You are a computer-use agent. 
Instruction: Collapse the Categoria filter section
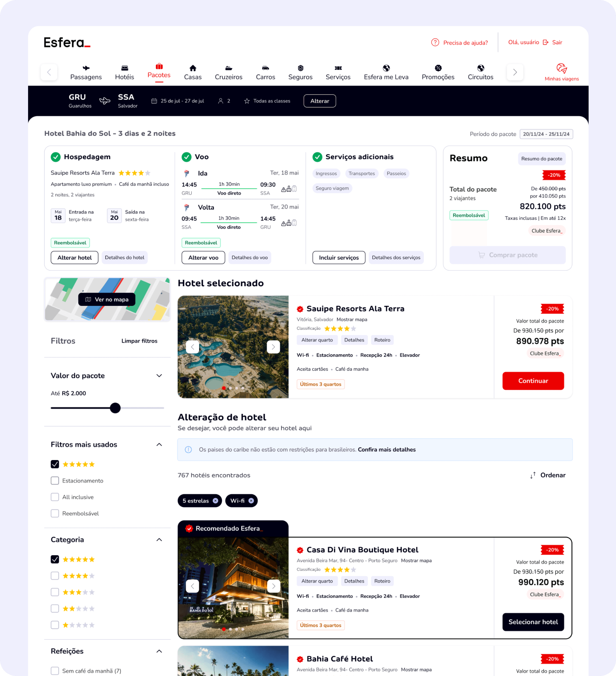point(159,540)
